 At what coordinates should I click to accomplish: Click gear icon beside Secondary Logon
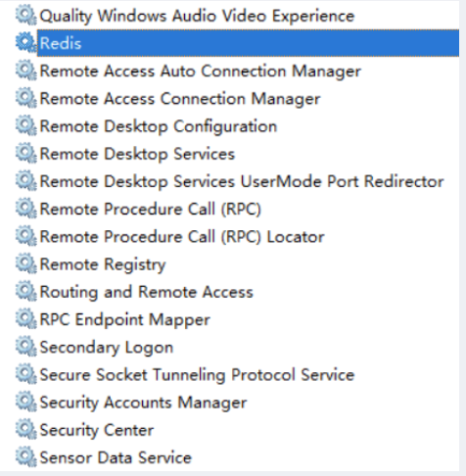(x=26, y=347)
